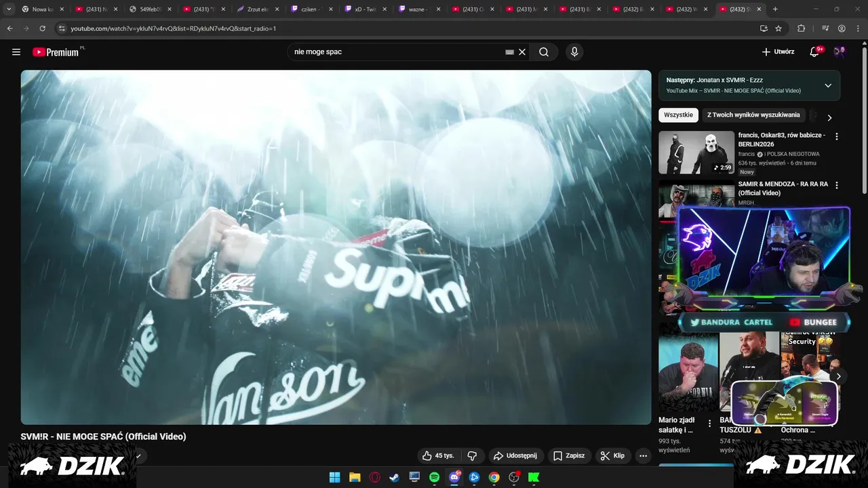
Task: Open the three-dot more actions under video
Action: (x=644, y=456)
